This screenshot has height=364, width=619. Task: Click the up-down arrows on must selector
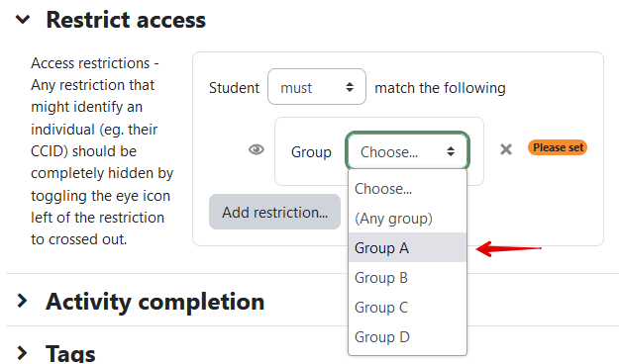click(350, 87)
